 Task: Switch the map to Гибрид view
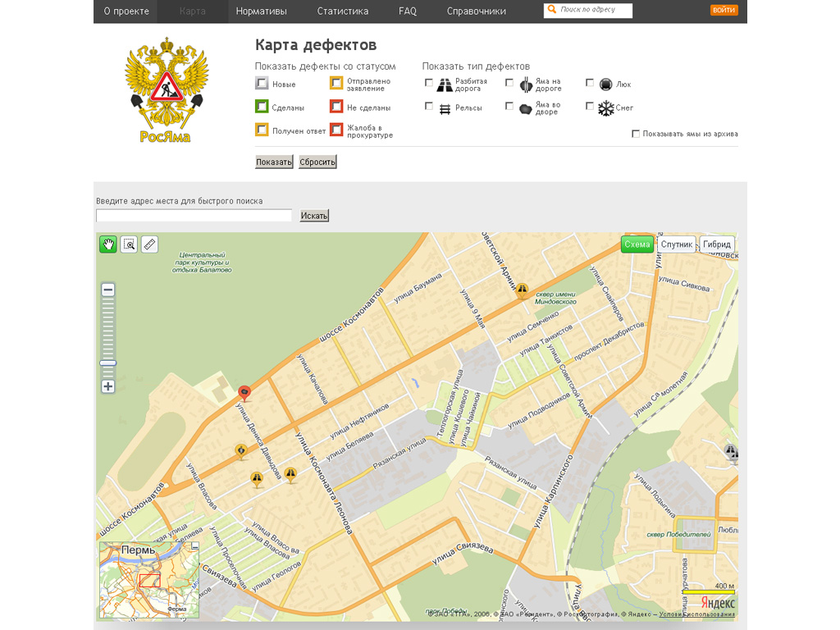point(717,244)
